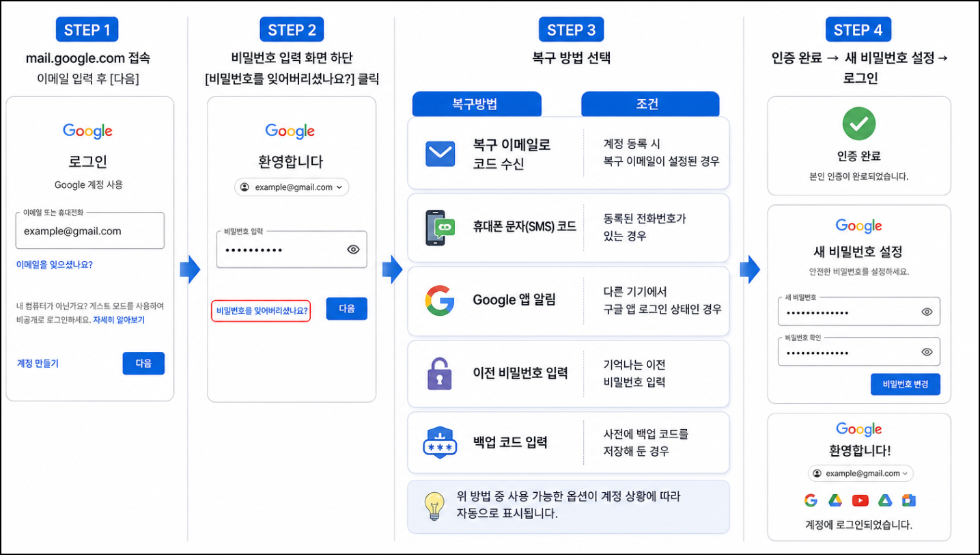Image resolution: width=980 pixels, height=555 pixels.
Task: Click the 계정 만들기 link
Action: (x=38, y=363)
